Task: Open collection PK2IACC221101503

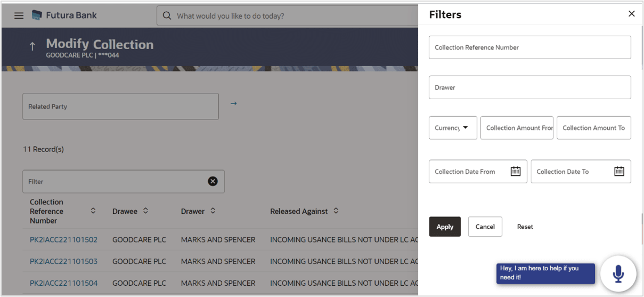Action: tap(64, 261)
